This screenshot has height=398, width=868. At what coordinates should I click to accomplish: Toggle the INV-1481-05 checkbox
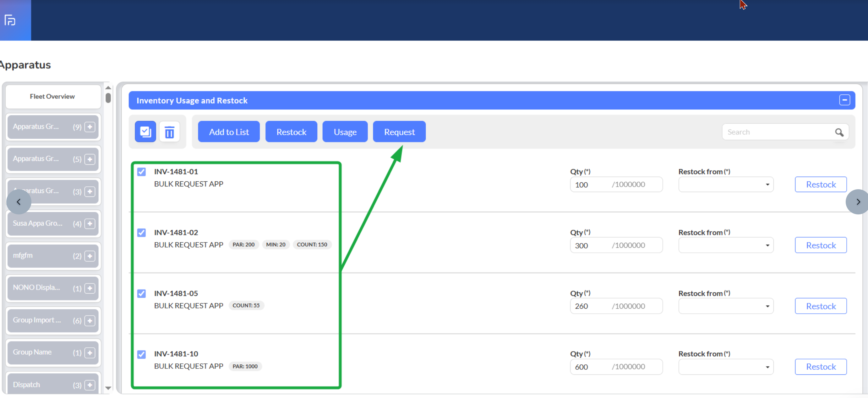pos(141,293)
